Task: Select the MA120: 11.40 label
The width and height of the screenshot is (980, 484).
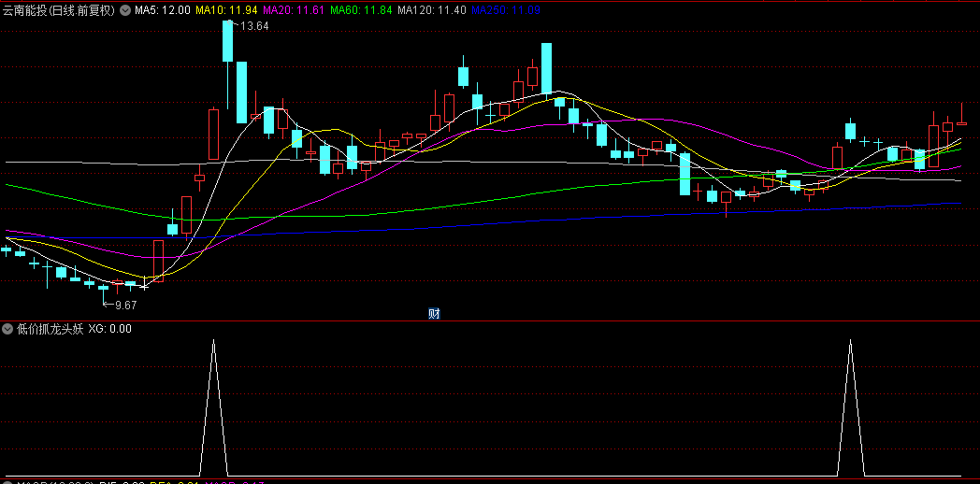Action: pyautogui.click(x=432, y=10)
